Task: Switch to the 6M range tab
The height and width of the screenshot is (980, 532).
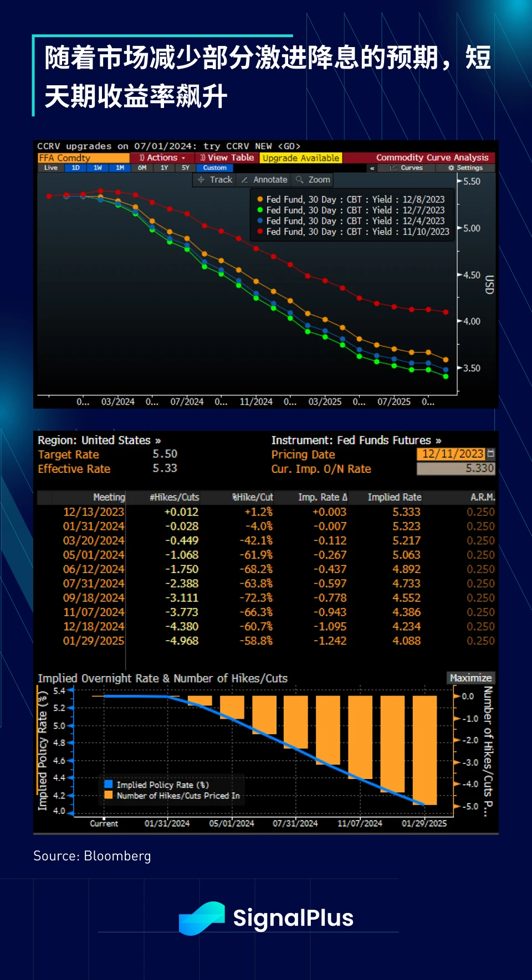Action: (x=142, y=168)
